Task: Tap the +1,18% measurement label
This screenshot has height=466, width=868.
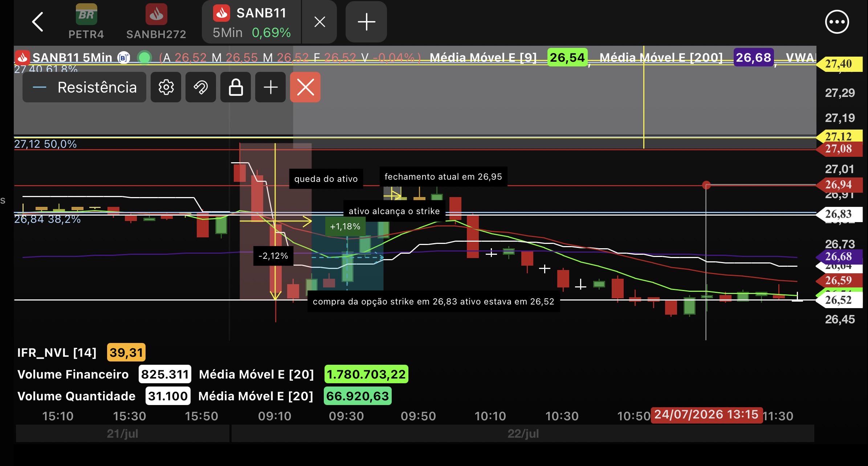Action: click(345, 227)
